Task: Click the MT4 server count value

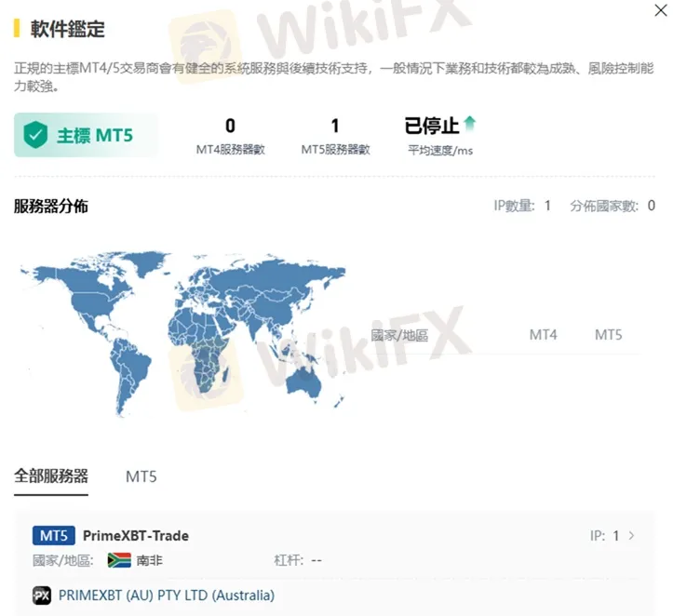Action: pos(230,126)
